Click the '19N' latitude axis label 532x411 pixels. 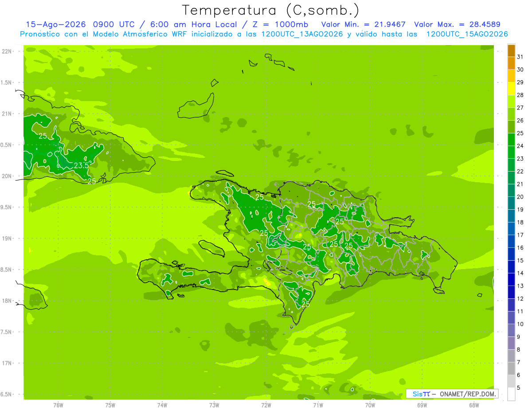tap(7, 239)
